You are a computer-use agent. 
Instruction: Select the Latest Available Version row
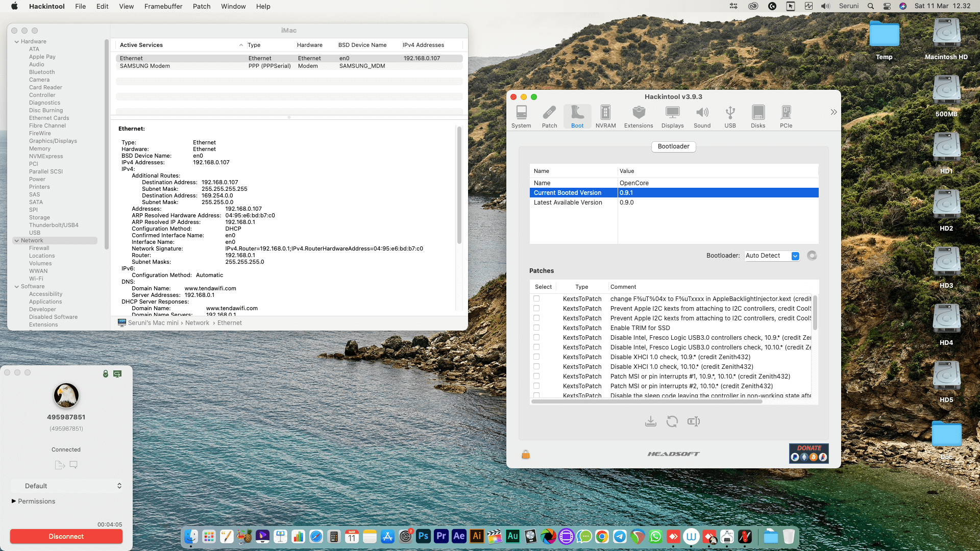coord(674,203)
